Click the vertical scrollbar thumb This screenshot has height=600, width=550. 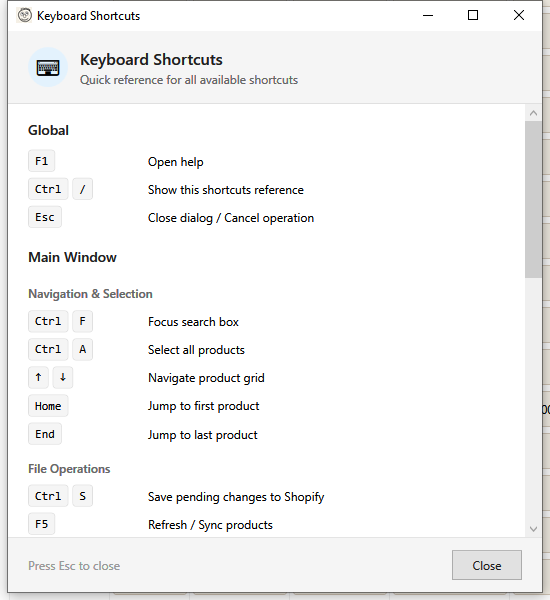coord(533,199)
